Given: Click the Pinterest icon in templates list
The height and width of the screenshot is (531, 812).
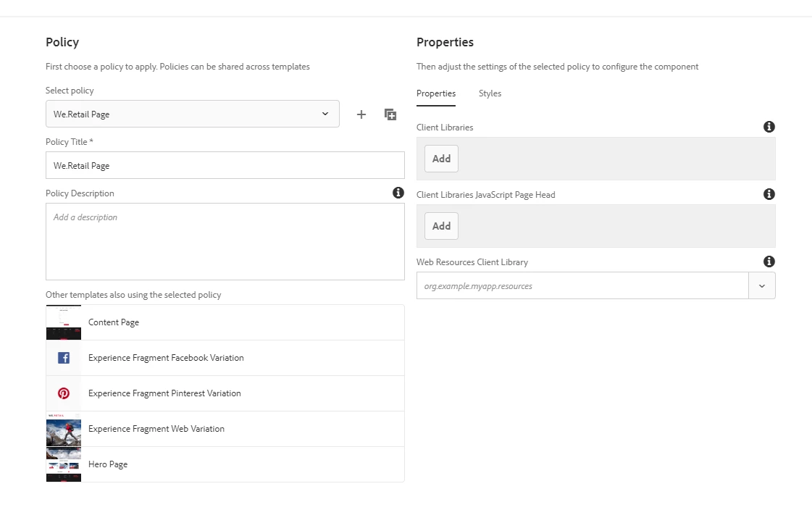Looking at the screenshot, I should tap(64, 393).
